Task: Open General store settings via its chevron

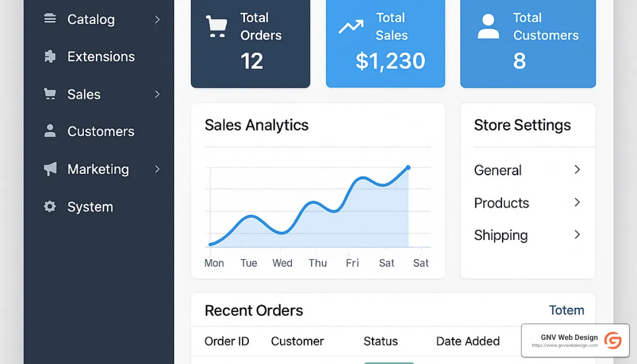Action: click(x=577, y=170)
